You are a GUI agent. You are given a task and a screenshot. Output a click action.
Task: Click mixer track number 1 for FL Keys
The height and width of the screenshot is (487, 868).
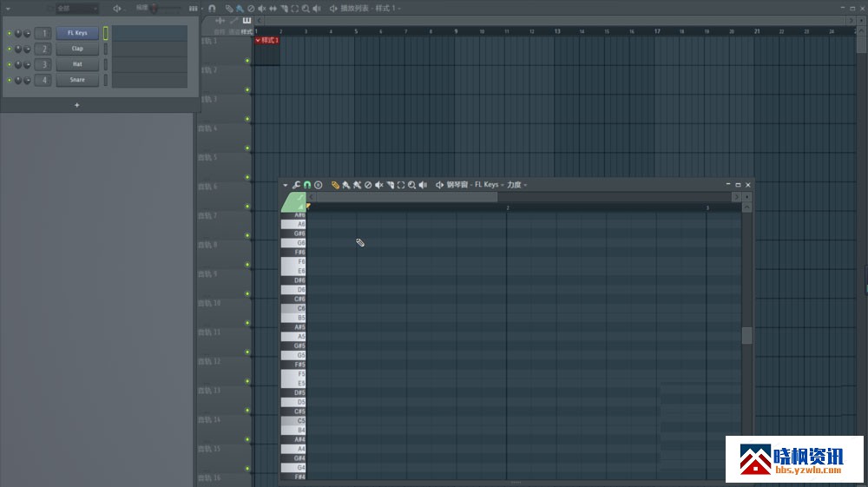[43, 33]
